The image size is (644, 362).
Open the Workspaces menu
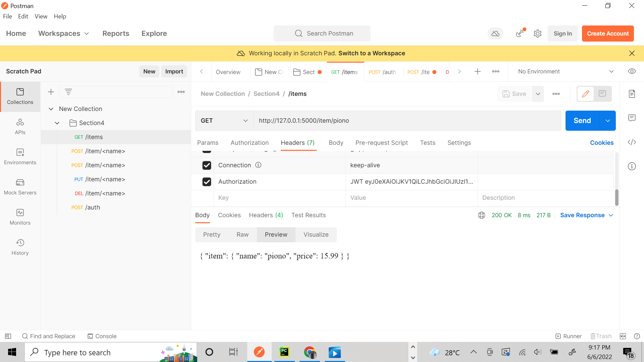[x=64, y=34]
